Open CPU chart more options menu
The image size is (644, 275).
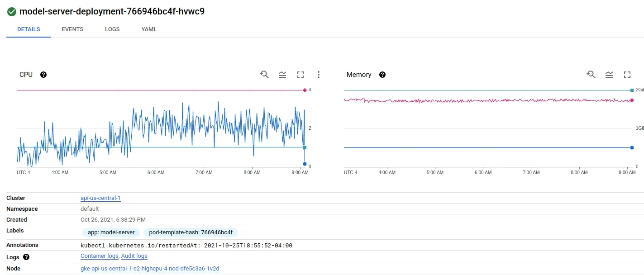click(319, 75)
